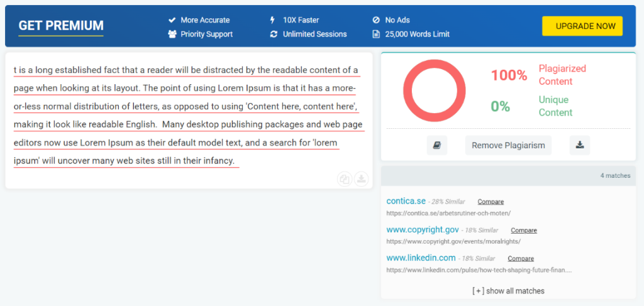
Task: Click the No Ads text
Action: click(x=397, y=20)
